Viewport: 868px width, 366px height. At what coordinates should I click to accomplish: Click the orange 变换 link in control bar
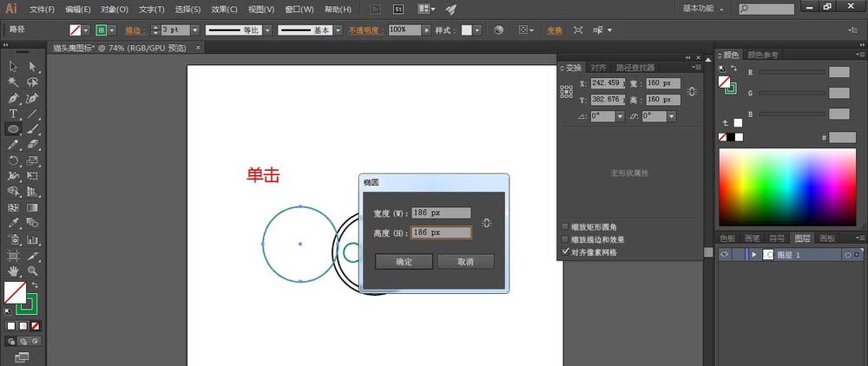tap(555, 30)
